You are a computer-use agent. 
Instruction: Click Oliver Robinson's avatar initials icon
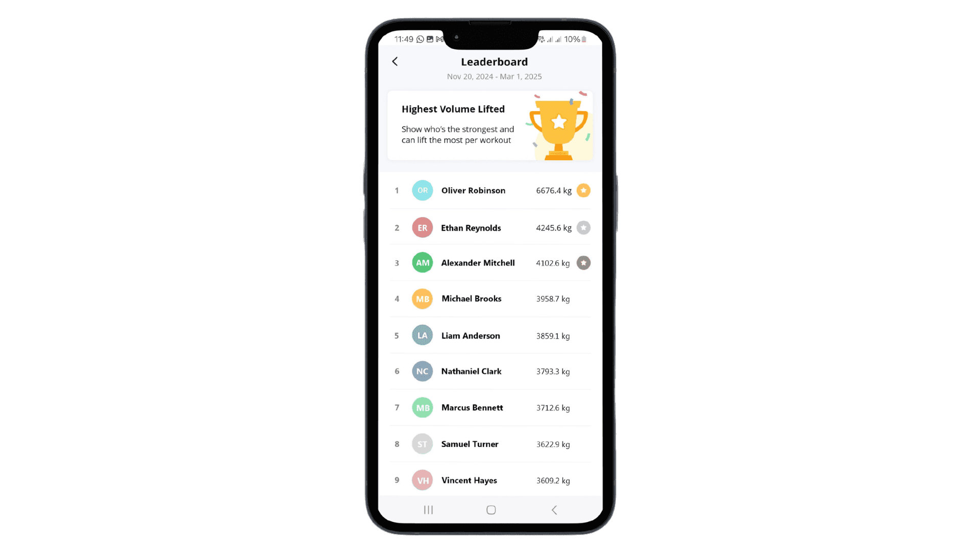[x=422, y=190]
